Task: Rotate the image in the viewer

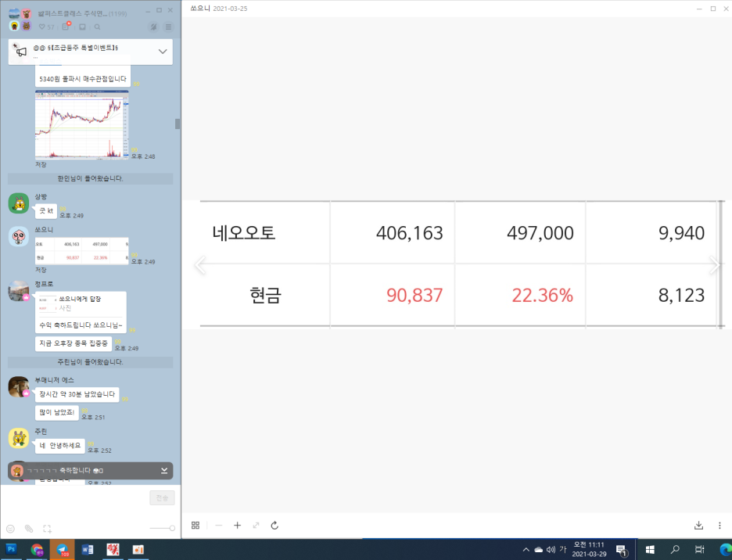Action: [x=274, y=526]
